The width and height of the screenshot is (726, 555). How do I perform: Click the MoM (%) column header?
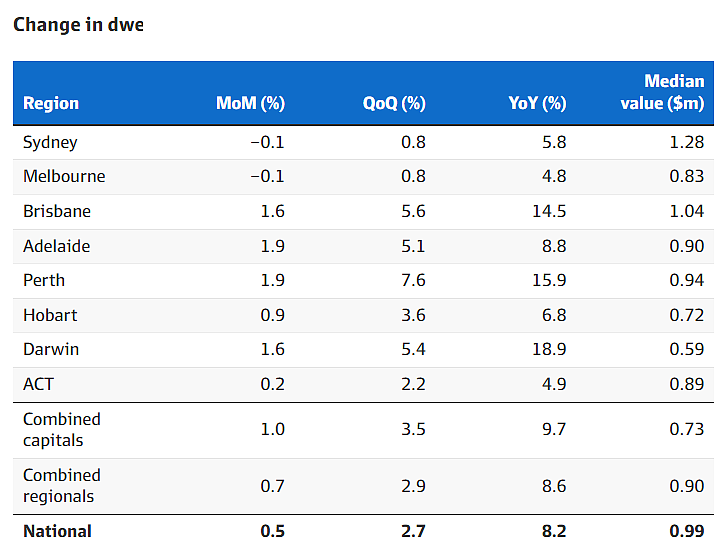click(x=250, y=103)
